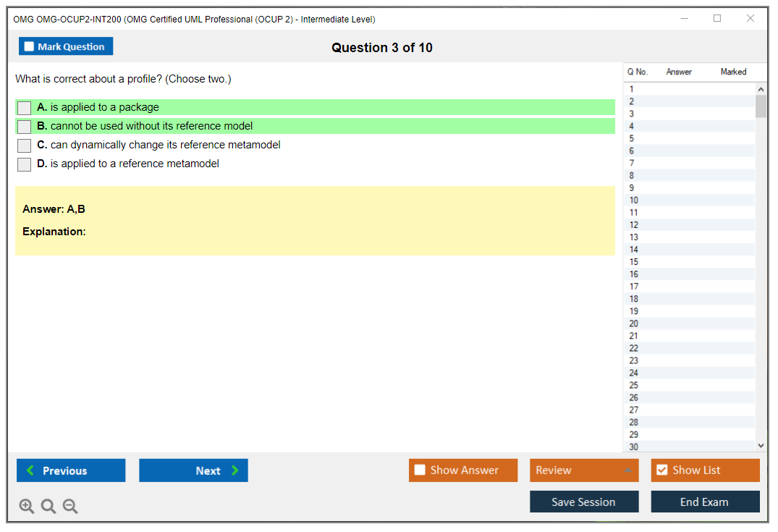The image size is (778, 532).
Task: Select answer A checkbox
Action: coord(25,108)
